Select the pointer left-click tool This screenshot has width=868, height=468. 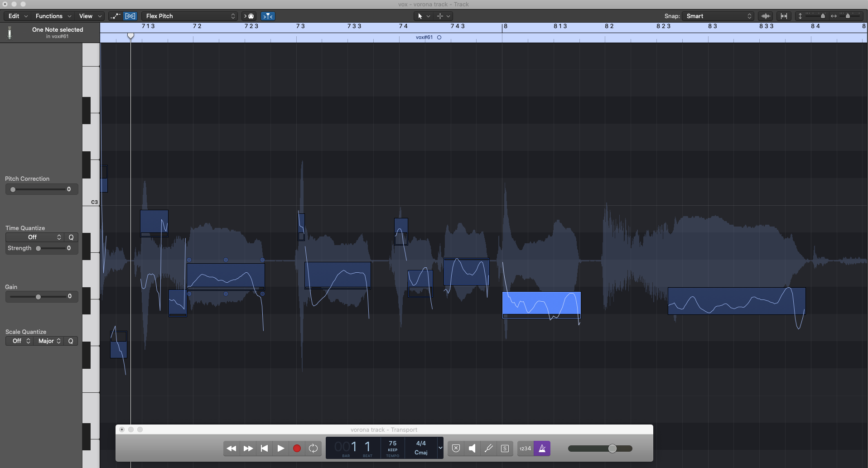click(420, 16)
